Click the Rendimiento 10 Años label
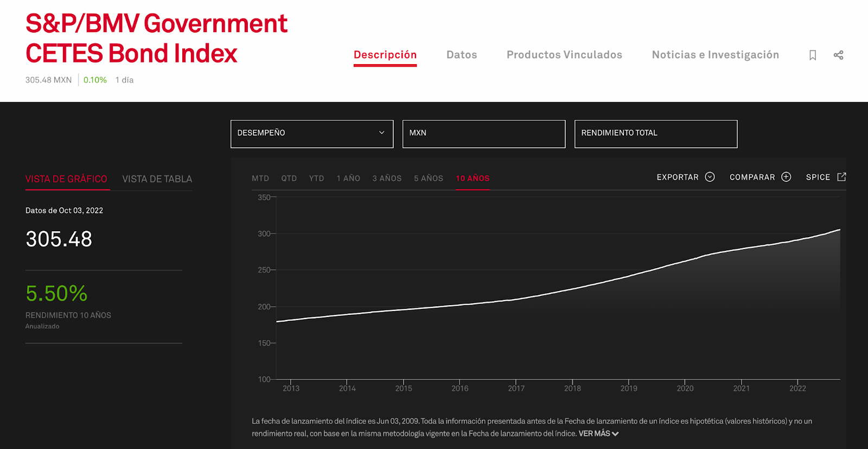Image resolution: width=868 pixels, height=449 pixels. click(68, 315)
